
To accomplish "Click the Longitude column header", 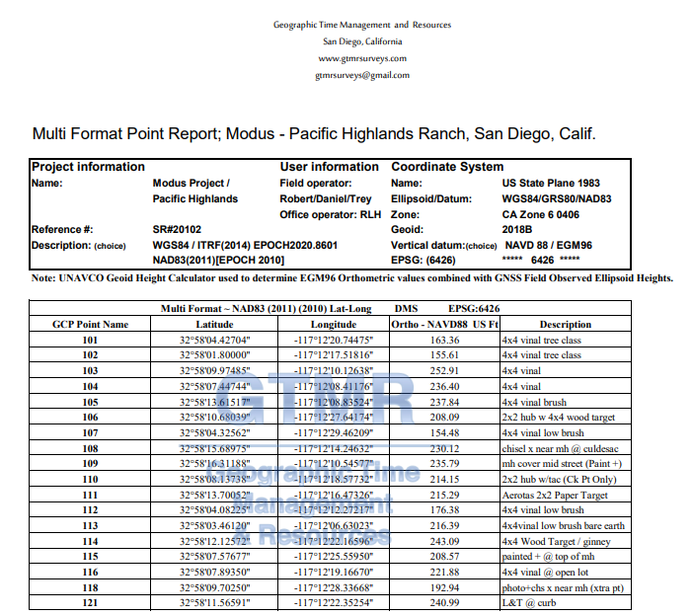I will coord(334,325).
